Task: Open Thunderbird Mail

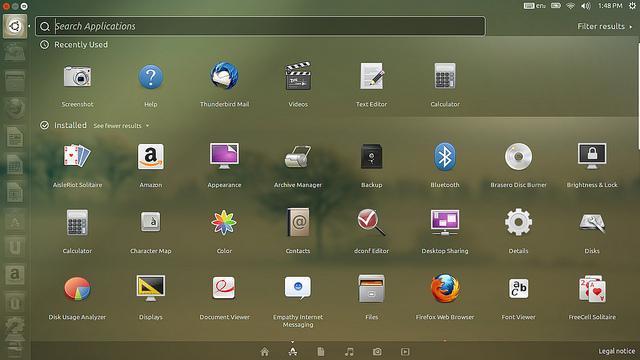Action: click(224, 76)
